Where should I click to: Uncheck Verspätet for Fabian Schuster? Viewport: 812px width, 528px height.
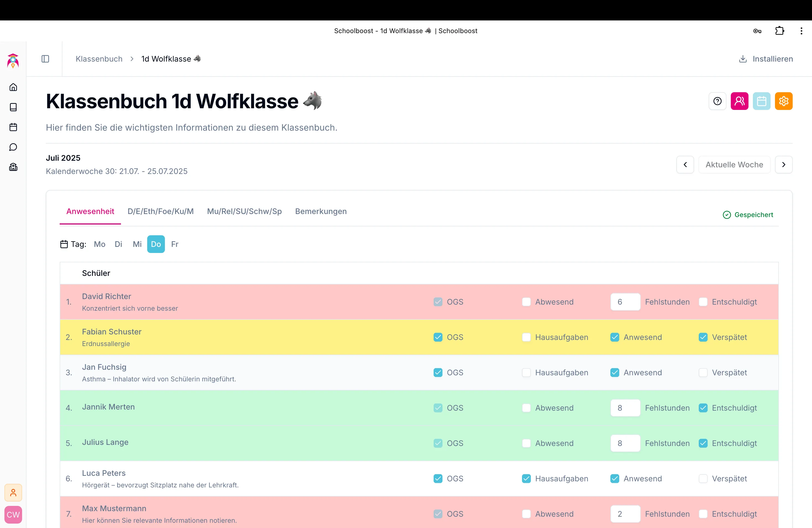coord(703,337)
